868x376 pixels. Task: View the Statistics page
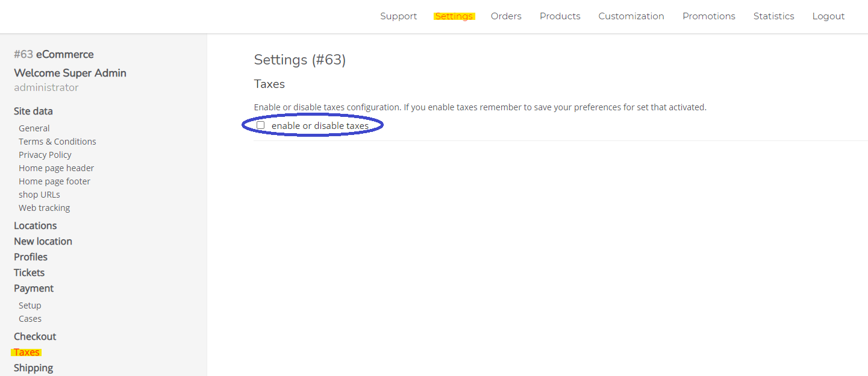(x=774, y=16)
